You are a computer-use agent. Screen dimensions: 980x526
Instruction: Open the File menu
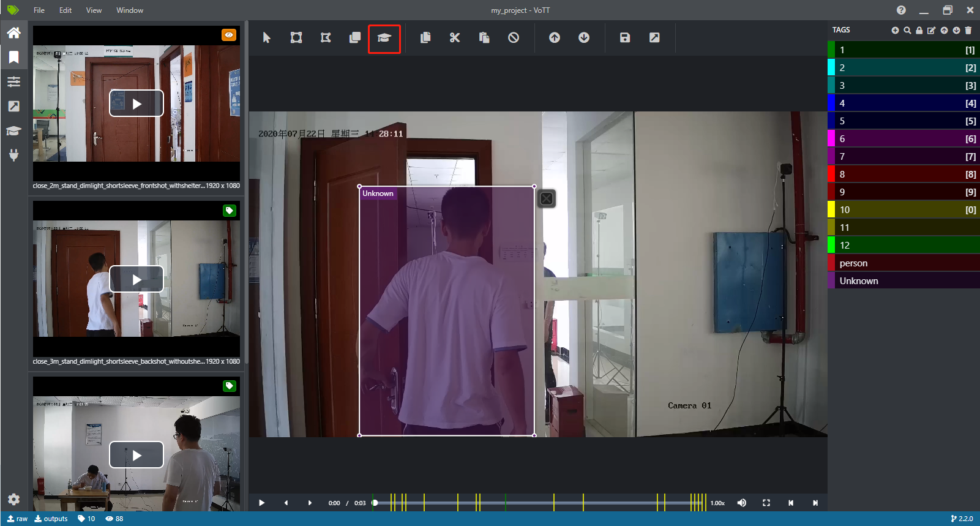[x=39, y=10]
